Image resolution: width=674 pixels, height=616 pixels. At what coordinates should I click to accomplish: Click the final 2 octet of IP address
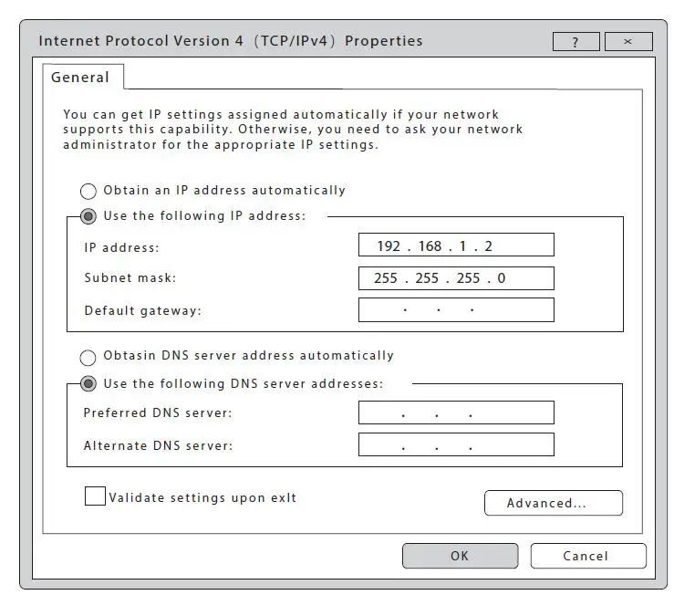[x=490, y=246]
